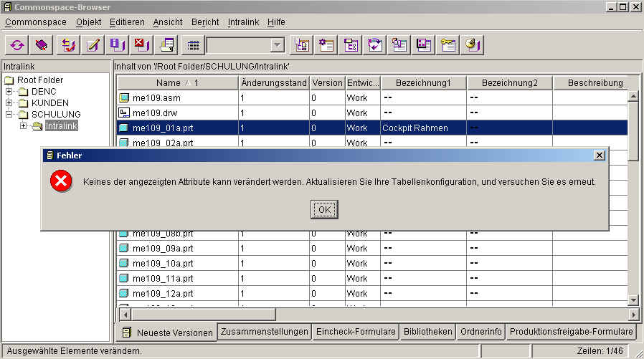Open the Commonspace menu
This screenshot has height=359, width=644.
click(36, 22)
